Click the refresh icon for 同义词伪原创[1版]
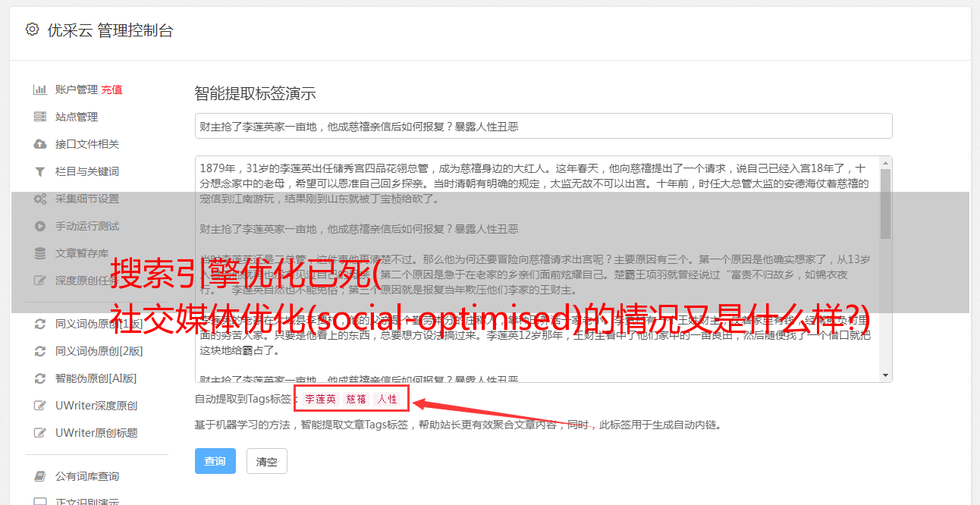This screenshot has width=980, height=505. point(40,324)
